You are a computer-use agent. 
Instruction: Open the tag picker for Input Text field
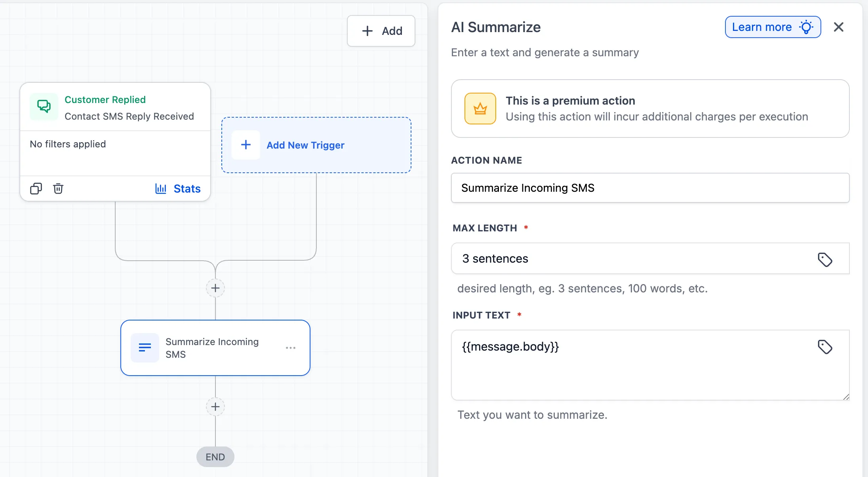825,347
